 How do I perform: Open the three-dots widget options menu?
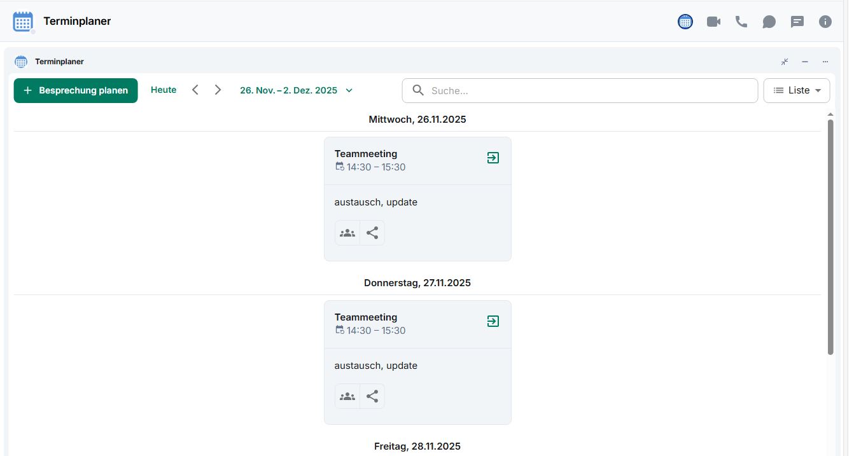click(x=825, y=62)
